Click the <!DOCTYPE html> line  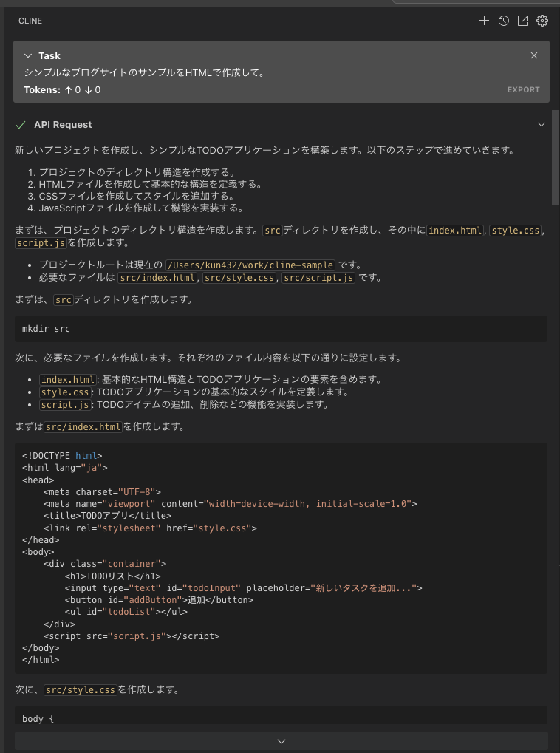pos(62,456)
